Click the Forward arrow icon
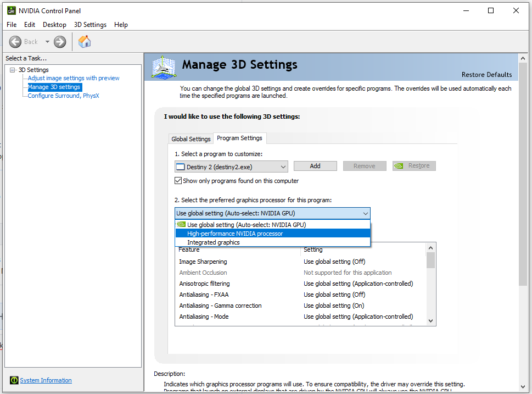Viewport: 532px width, 394px height. (60, 42)
